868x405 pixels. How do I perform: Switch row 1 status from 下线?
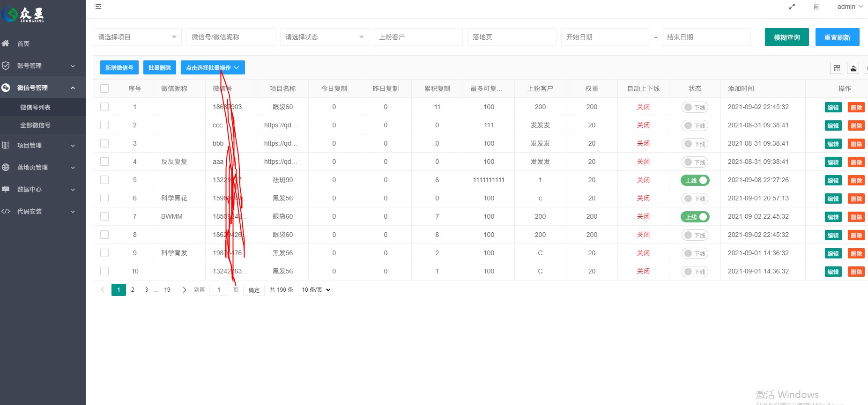[x=695, y=107]
